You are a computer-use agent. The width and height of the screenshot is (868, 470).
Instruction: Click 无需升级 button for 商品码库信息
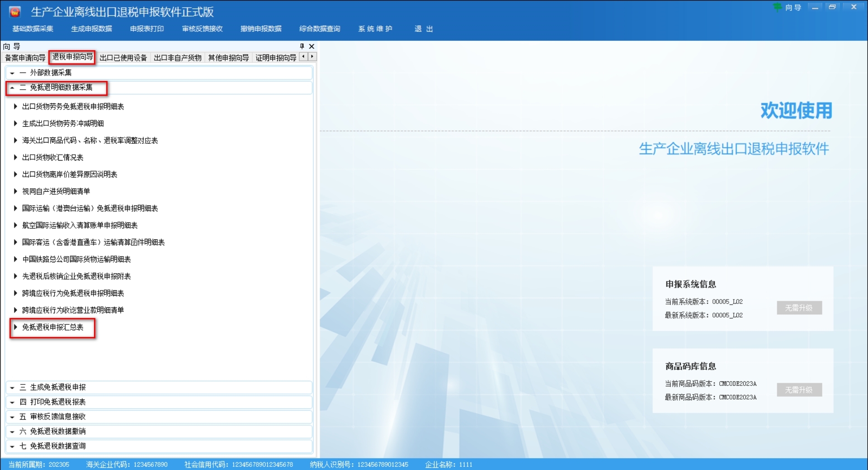799,390
